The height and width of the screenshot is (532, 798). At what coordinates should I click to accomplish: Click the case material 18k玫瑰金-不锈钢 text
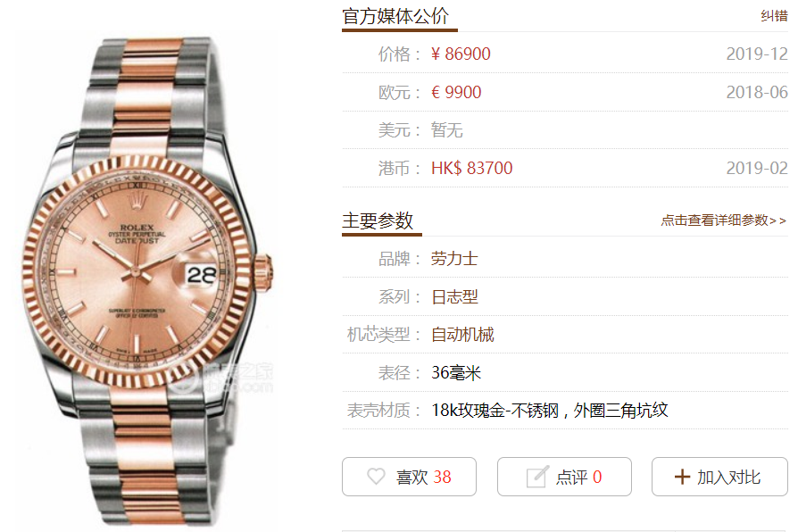click(x=495, y=411)
